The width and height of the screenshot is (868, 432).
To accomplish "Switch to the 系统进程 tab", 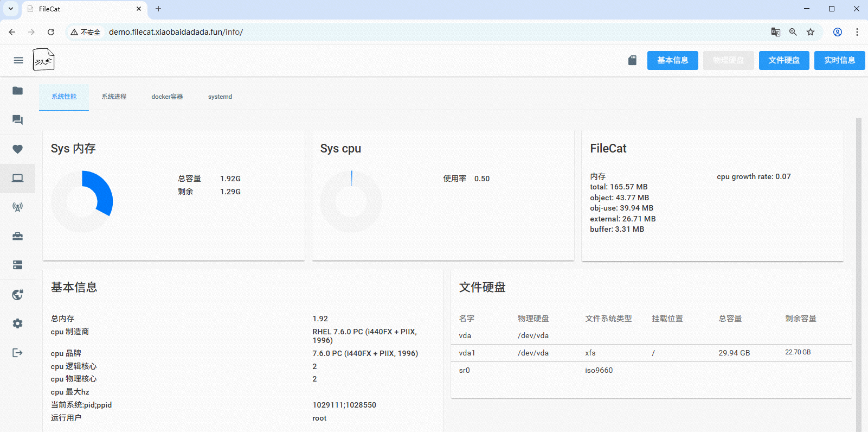I will tap(114, 97).
